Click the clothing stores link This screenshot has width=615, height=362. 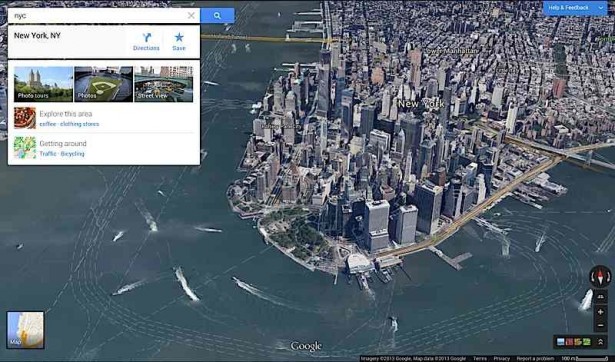point(80,124)
